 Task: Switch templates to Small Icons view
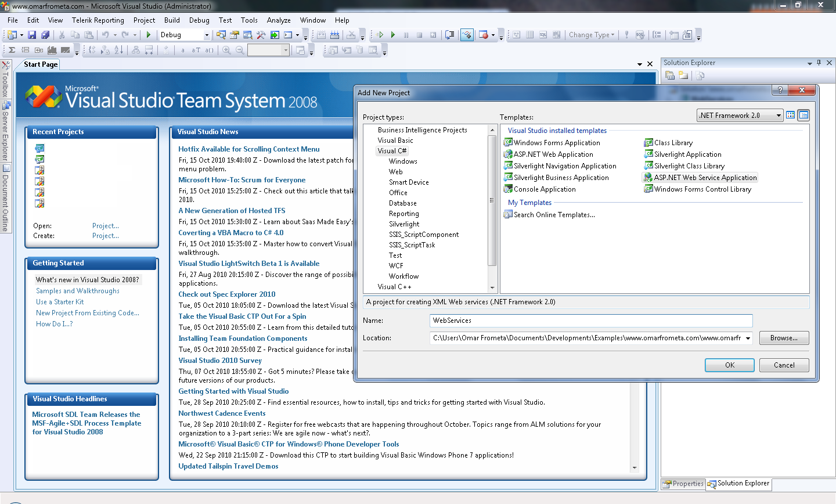[803, 115]
